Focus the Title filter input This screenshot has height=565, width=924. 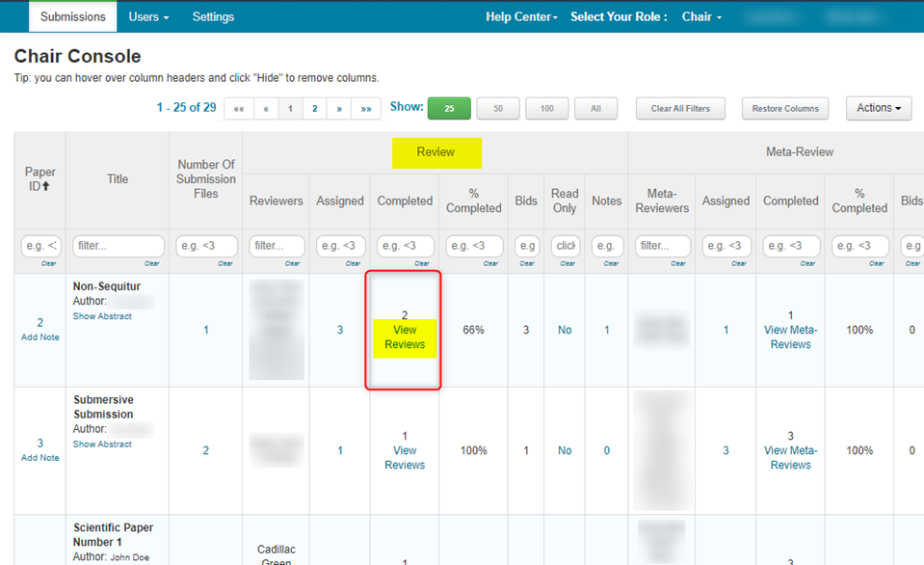click(118, 245)
